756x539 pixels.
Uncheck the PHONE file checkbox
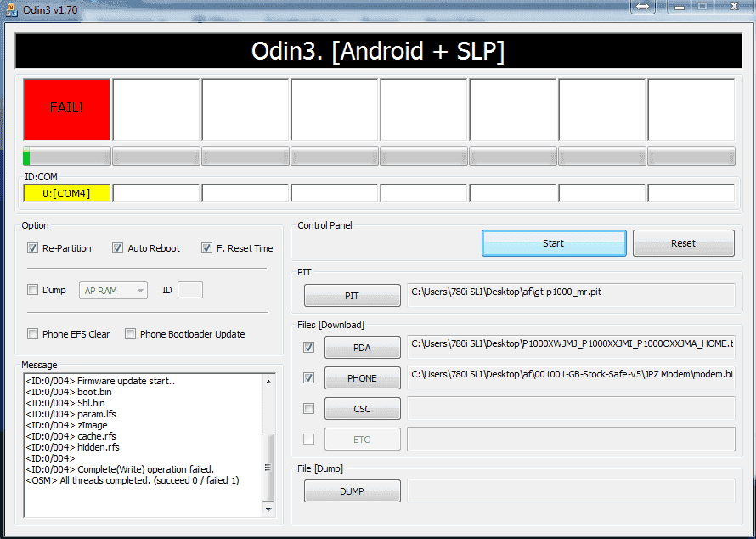[x=308, y=378]
